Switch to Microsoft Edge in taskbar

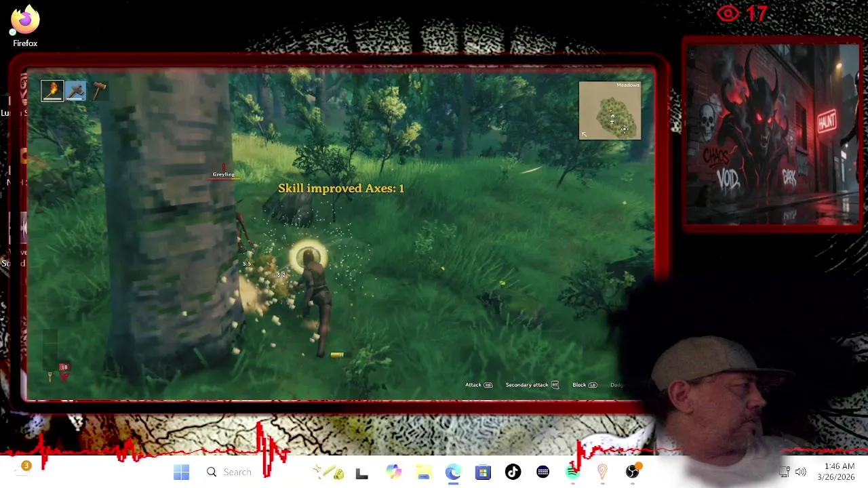click(x=453, y=472)
